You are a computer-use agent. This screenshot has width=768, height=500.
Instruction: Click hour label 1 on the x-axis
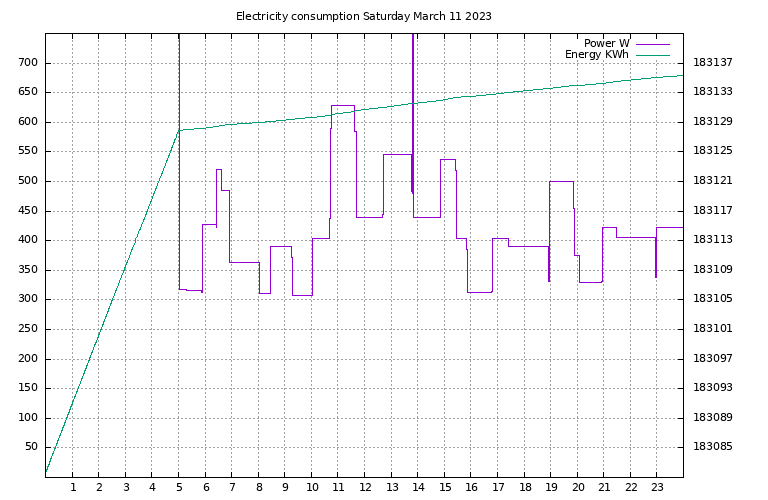[x=73, y=488]
